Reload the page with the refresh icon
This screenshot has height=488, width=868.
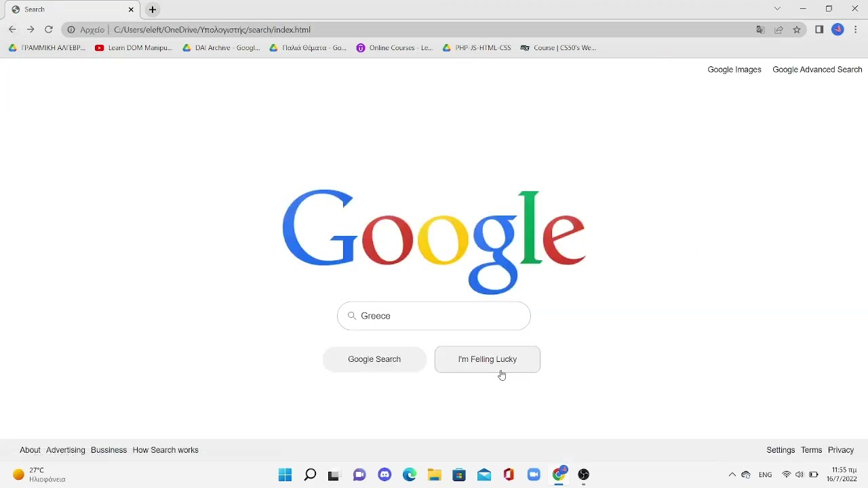point(49,30)
